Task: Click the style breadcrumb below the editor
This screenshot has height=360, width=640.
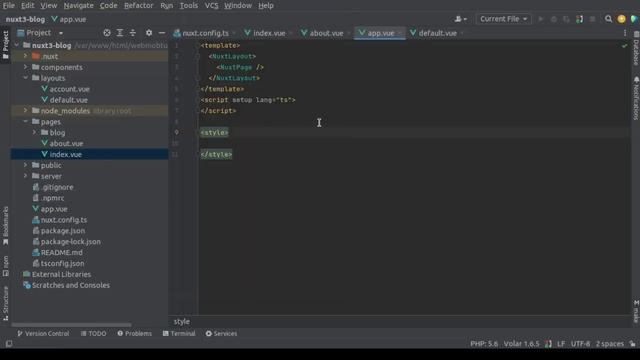Action: click(182, 322)
